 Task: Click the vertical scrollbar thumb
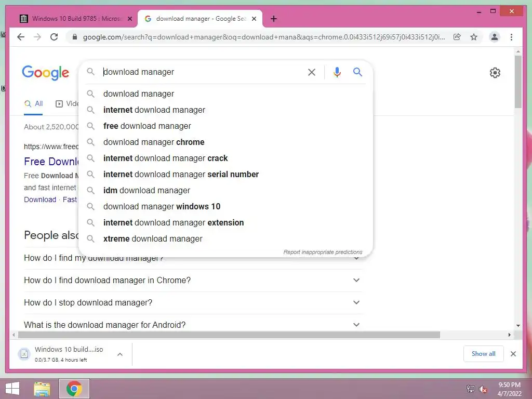518,82
